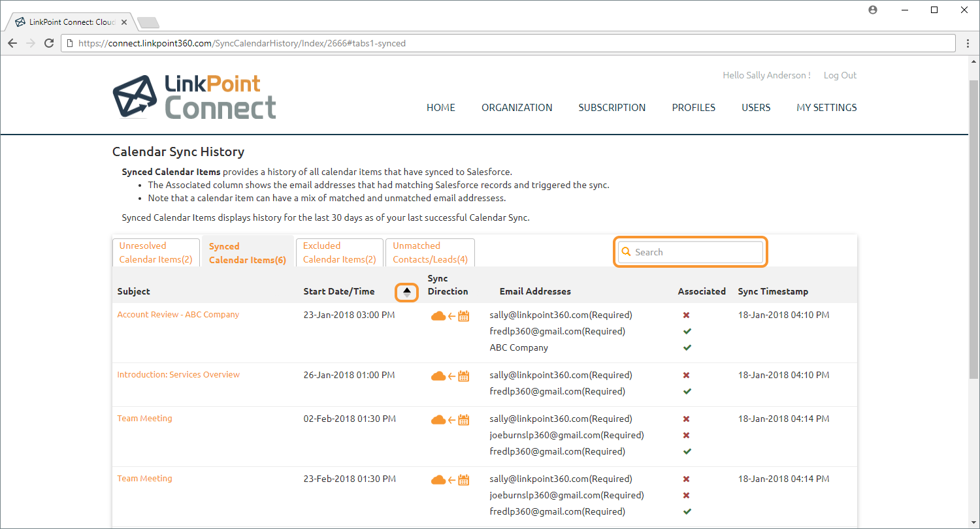The width and height of the screenshot is (980, 529).
Task: Open the ORGANIZATION menu item
Action: coord(517,108)
